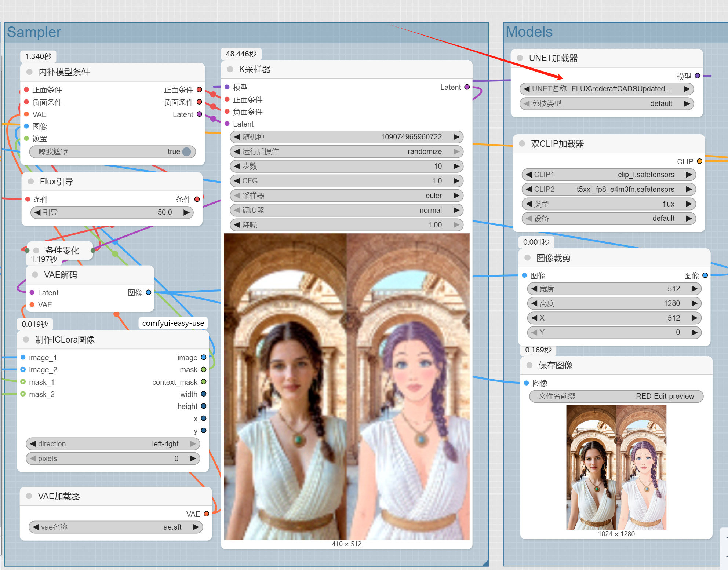This screenshot has width=728, height=570.
Task: Collapse the 保存图像 node via its title dot
Action: pos(529,365)
